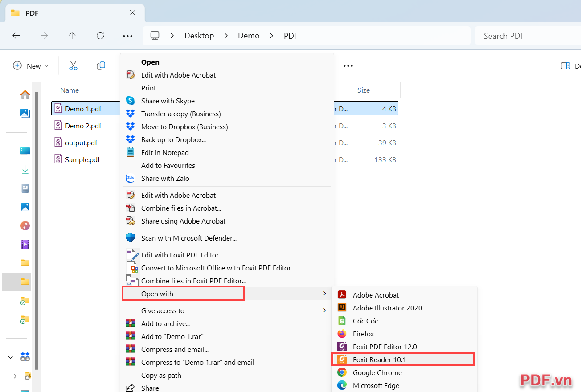Choose Combine files in Acrobat...
This screenshot has height=392, width=581.
click(x=181, y=208)
